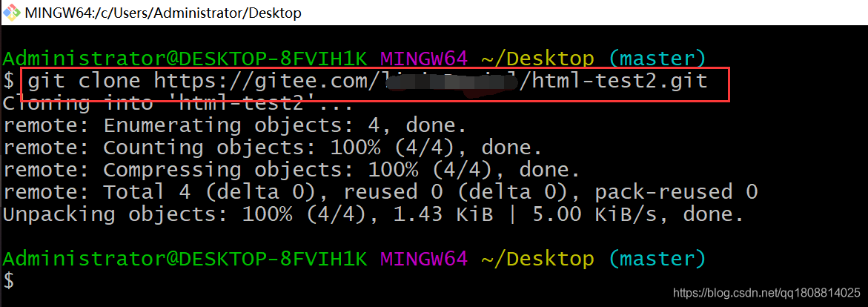868x307 pixels.
Task: Click the 'Compressing objects: 100%' line
Action: point(292,170)
